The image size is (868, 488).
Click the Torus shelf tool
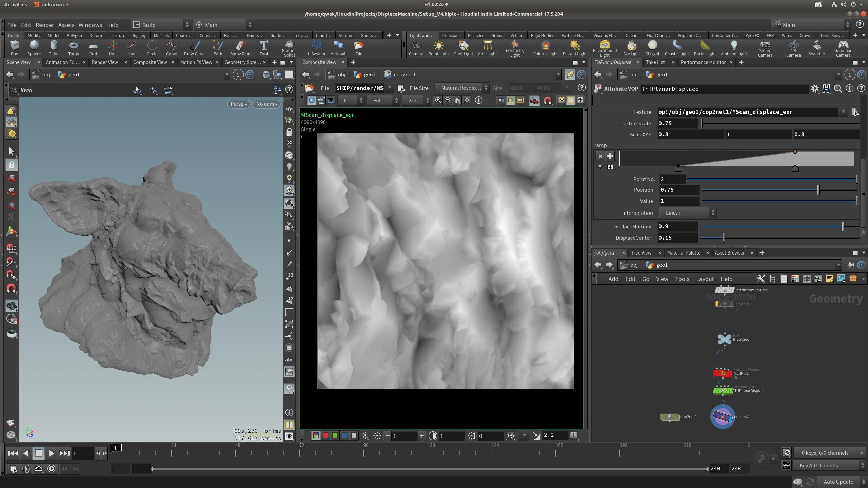coord(73,48)
